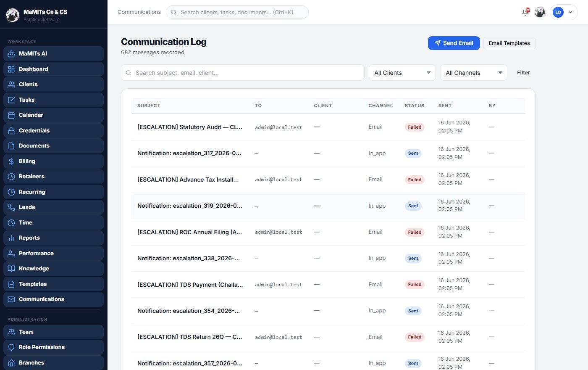The height and width of the screenshot is (370, 588).
Task: Expand the user menu chevron
Action: pos(570,12)
